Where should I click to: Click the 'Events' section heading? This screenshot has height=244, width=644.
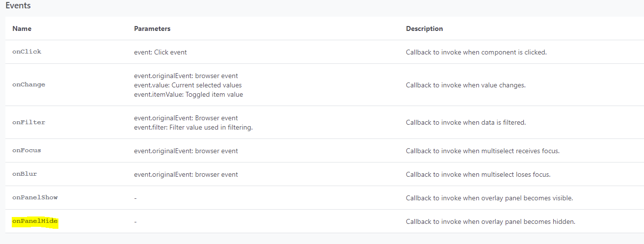click(x=19, y=6)
